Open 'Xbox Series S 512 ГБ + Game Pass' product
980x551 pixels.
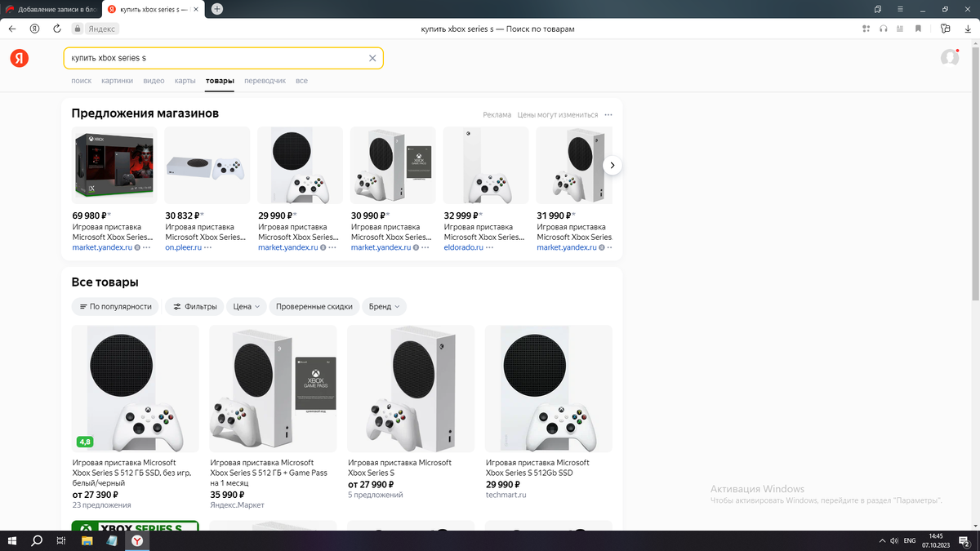(x=269, y=473)
